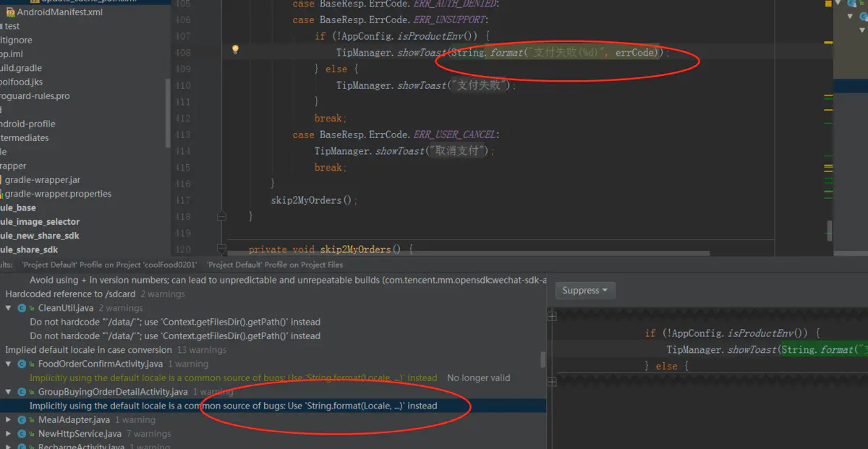This screenshot has height=449, width=868.
Task: Click the class icon beside GroupBuyingOrderDetailActivity.java
Action: tap(22, 392)
